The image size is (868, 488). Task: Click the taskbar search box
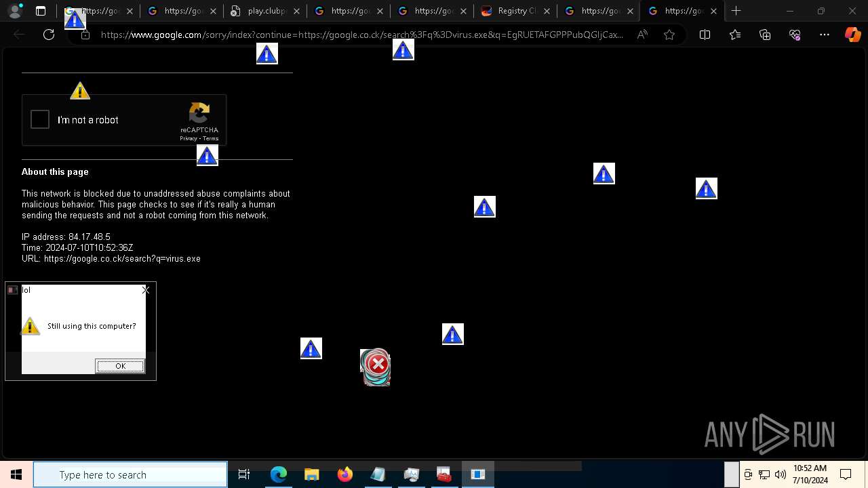click(130, 474)
